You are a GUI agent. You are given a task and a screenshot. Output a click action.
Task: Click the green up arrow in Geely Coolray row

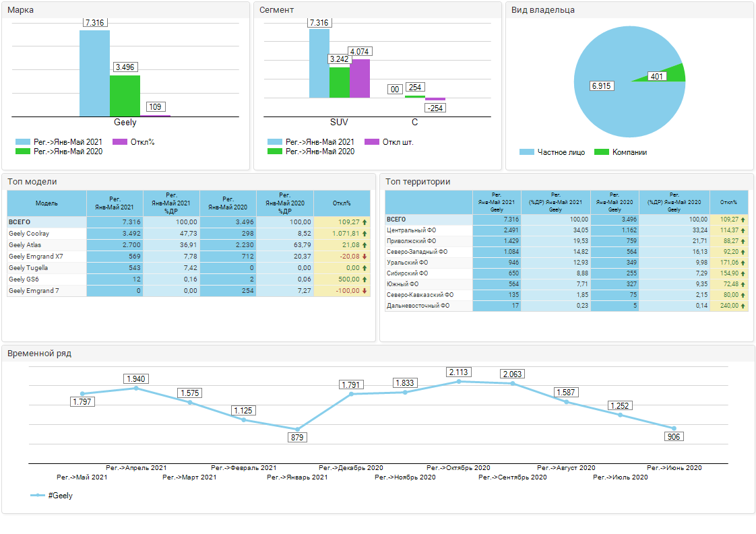tap(365, 234)
